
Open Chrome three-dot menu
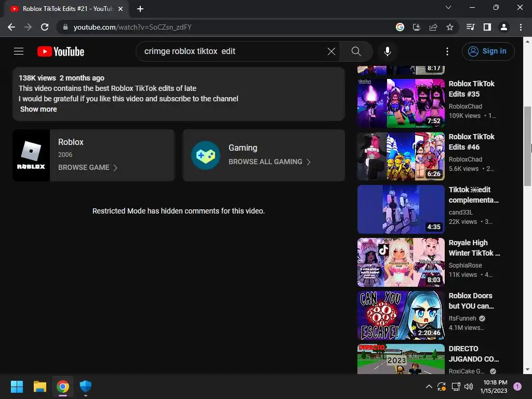tap(521, 27)
